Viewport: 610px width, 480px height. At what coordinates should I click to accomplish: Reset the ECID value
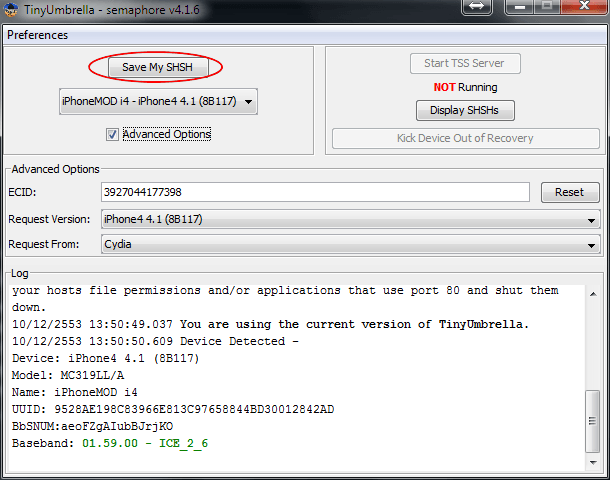[x=569, y=192]
